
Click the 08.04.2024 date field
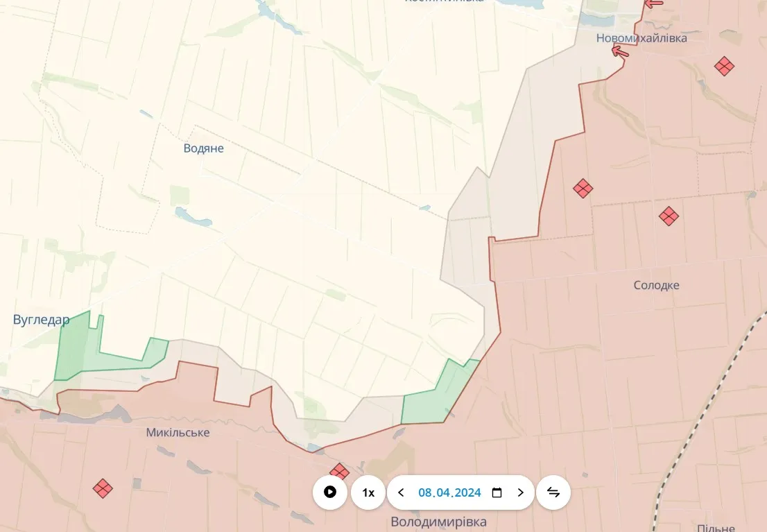coord(449,492)
